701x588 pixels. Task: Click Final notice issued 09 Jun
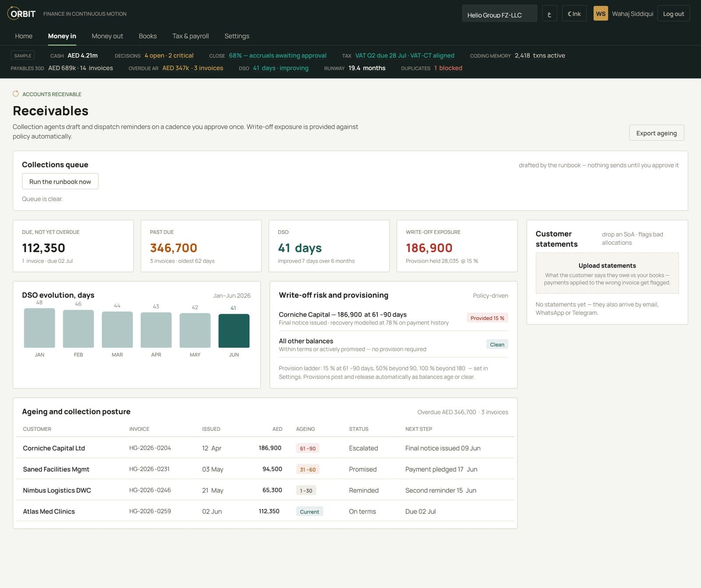443,448
